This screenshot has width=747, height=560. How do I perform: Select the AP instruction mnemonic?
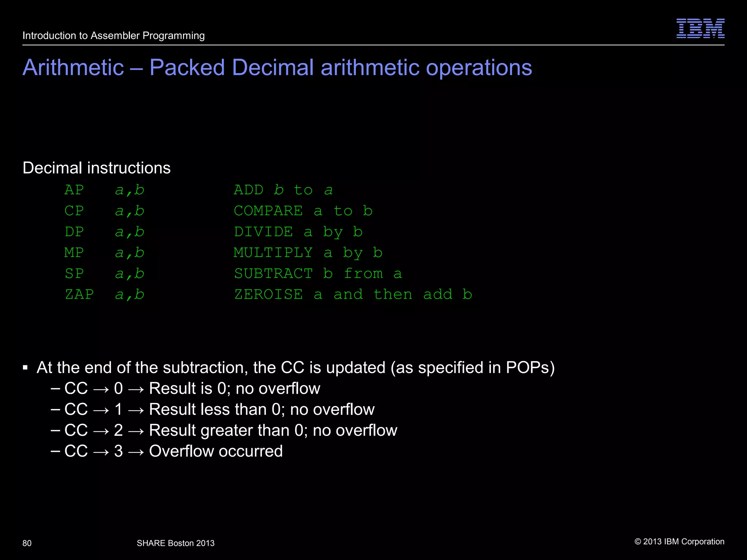tap(74, 190)
